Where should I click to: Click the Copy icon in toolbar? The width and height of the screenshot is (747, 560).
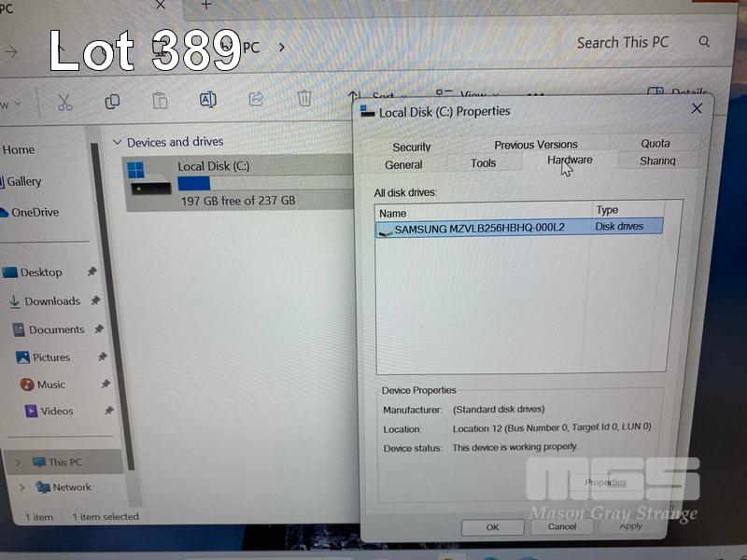tap(112, 101)
